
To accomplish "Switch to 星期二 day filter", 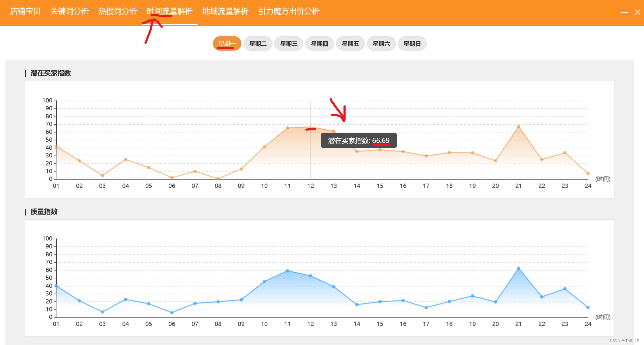I will tap(258, 44).
